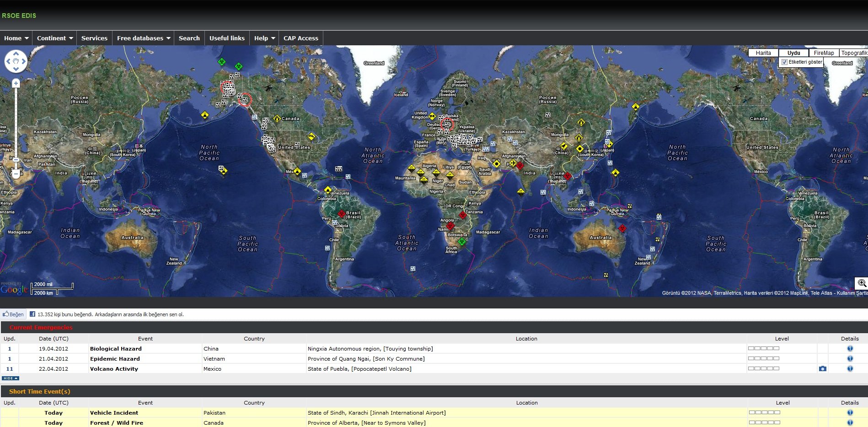The width and height of the screenshot is (868, 427).
Task: Open camera icon in Volcano Activity row
Action: [823, 368]
